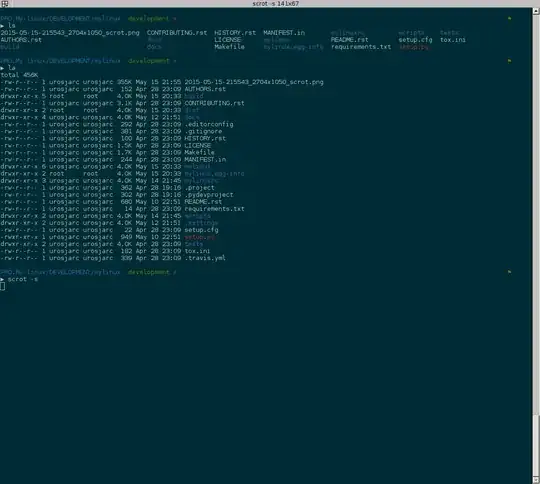Click the prompt arrow before ls command
The image size is (540, 484).
[2, 26]
